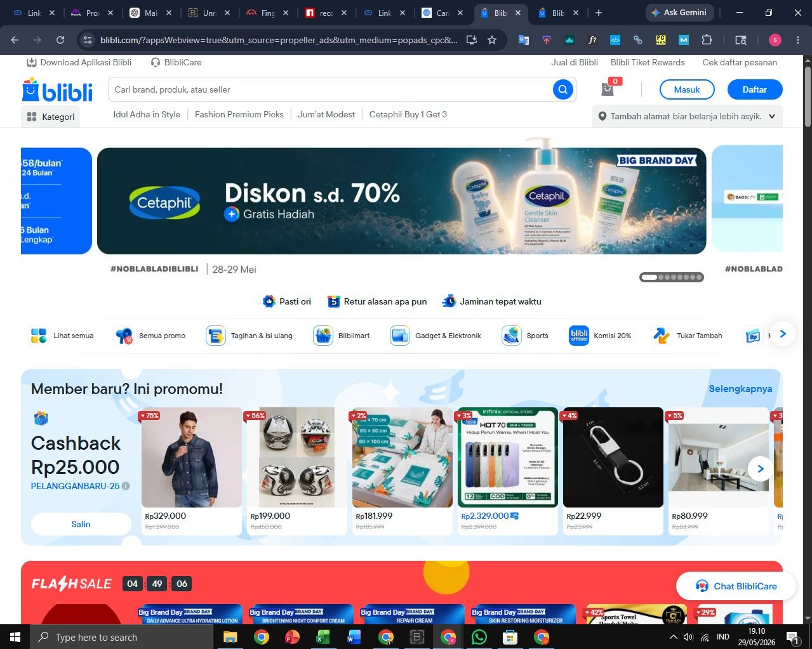This screenshot has width=812, height=649.
Task: Open the Microsoft Store taskbar icon
Action: 510,637
